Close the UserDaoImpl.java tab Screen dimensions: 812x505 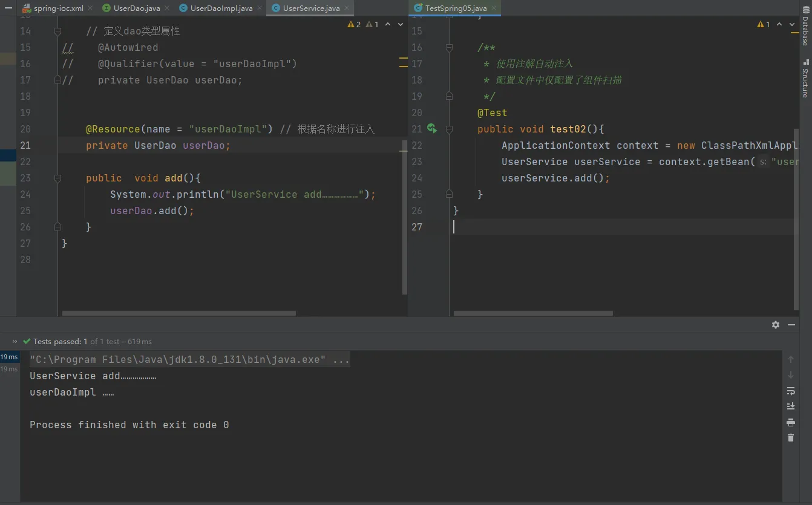[260, 8]
